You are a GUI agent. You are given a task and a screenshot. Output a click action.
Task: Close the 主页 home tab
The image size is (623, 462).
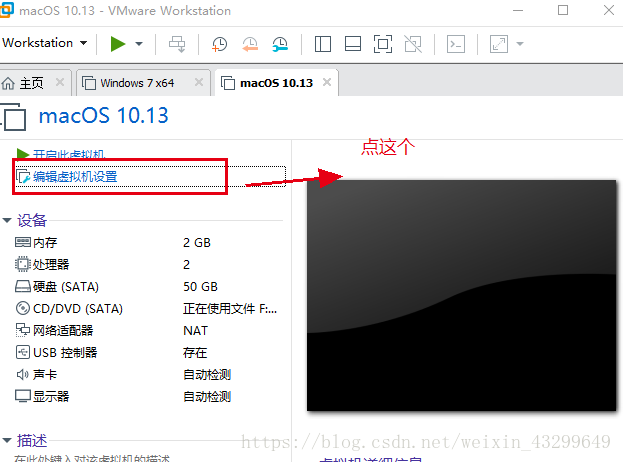click(60, 82)
